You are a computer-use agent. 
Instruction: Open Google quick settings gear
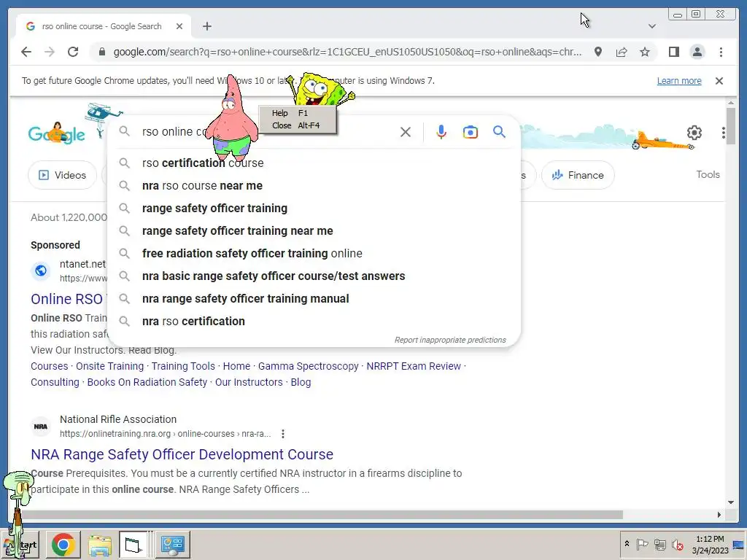coord(694,133)
